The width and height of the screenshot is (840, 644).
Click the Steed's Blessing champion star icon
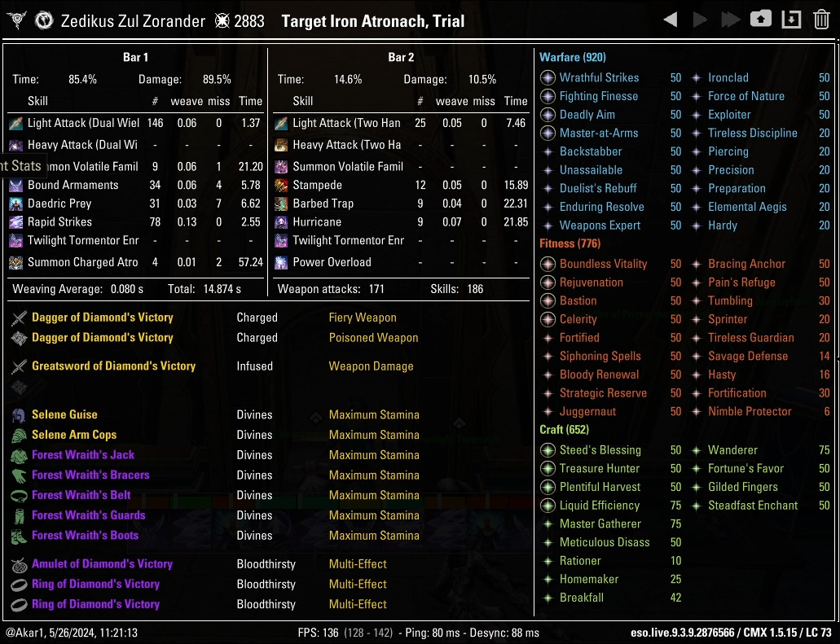pyautogui.click(x=548, y=450)
